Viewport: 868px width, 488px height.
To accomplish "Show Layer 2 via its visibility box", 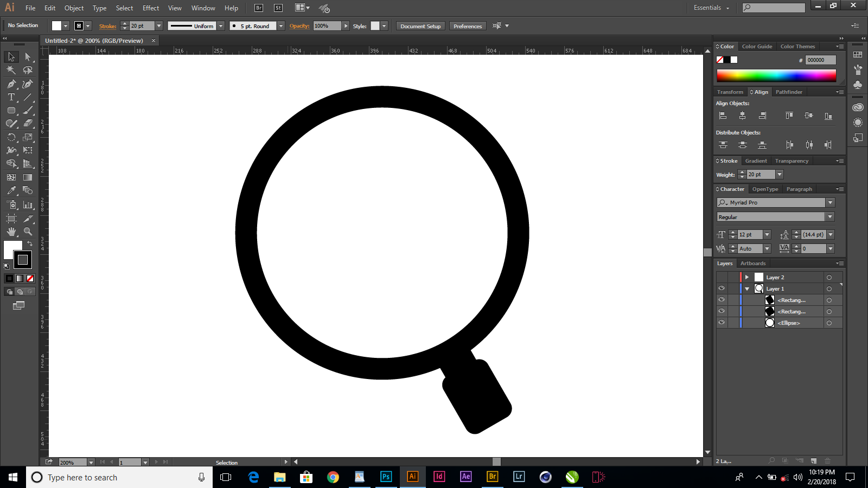I will tap(722, 277).
